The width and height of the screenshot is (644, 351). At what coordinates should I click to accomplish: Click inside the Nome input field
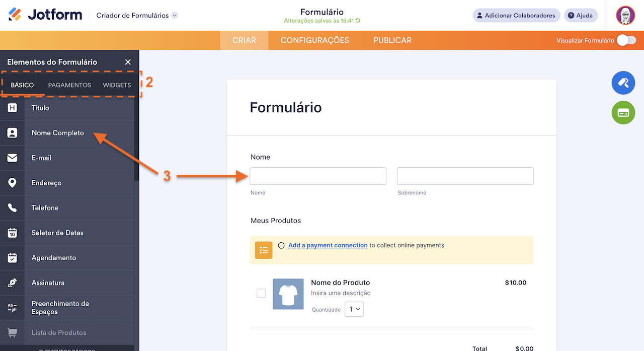pos(317,176)
